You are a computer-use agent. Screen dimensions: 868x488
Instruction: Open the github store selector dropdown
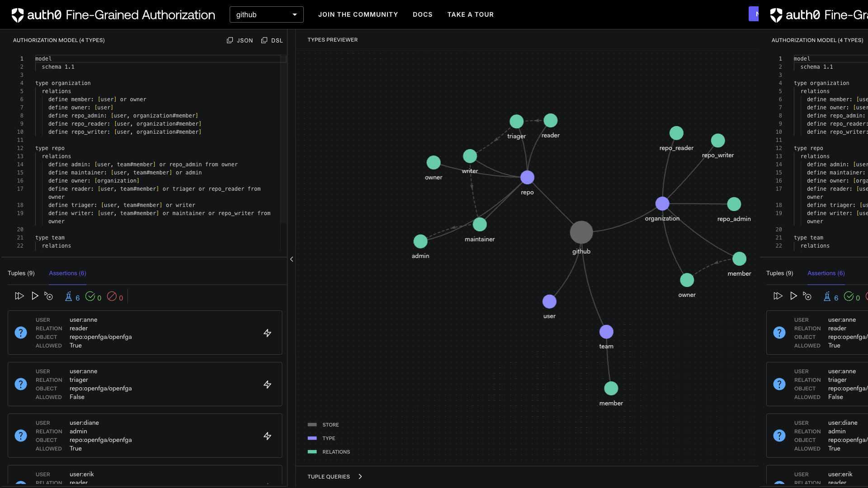[x=267, y=14]
